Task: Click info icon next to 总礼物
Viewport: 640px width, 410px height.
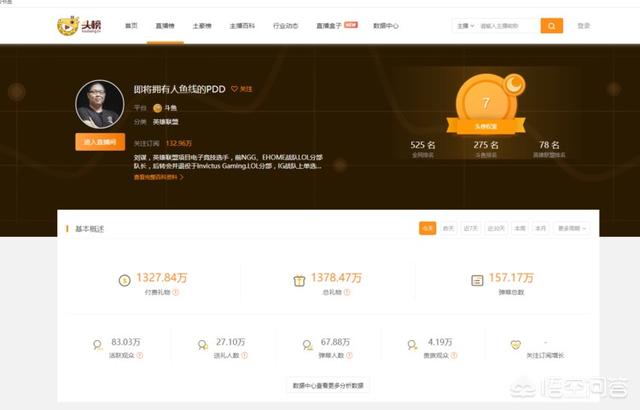Action: click(347, 293)
